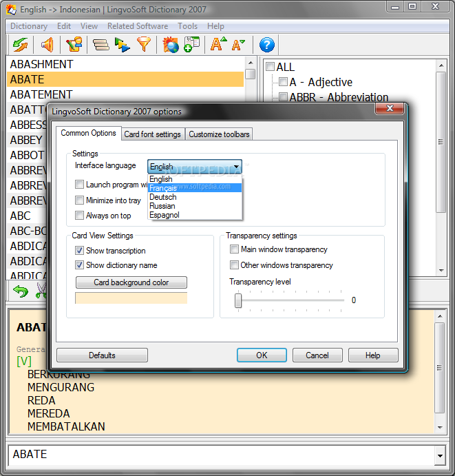The width and height of the screenshot is (455, 476).
Task: Uncheck Show transcription
Action: pos(79,251)
